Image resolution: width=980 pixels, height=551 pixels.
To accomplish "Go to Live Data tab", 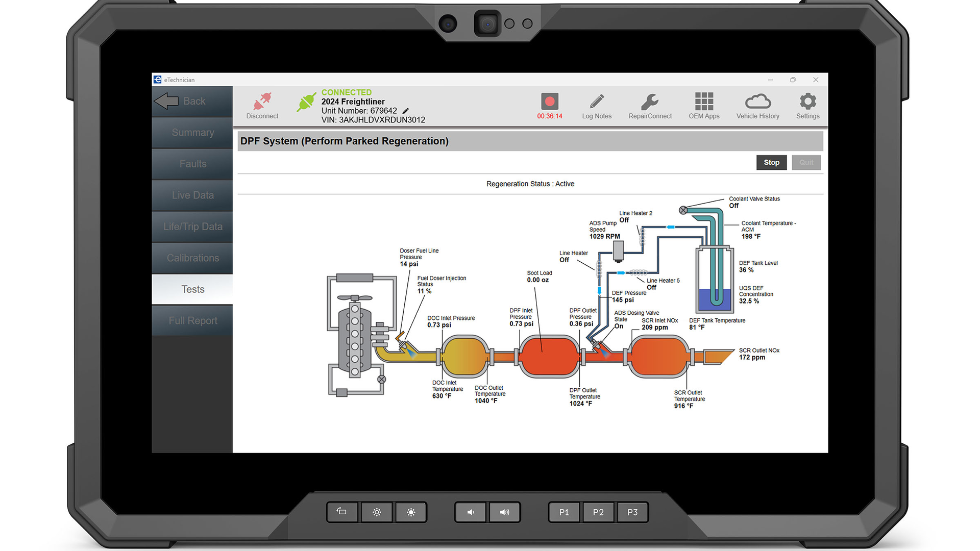I will (192, 195).
